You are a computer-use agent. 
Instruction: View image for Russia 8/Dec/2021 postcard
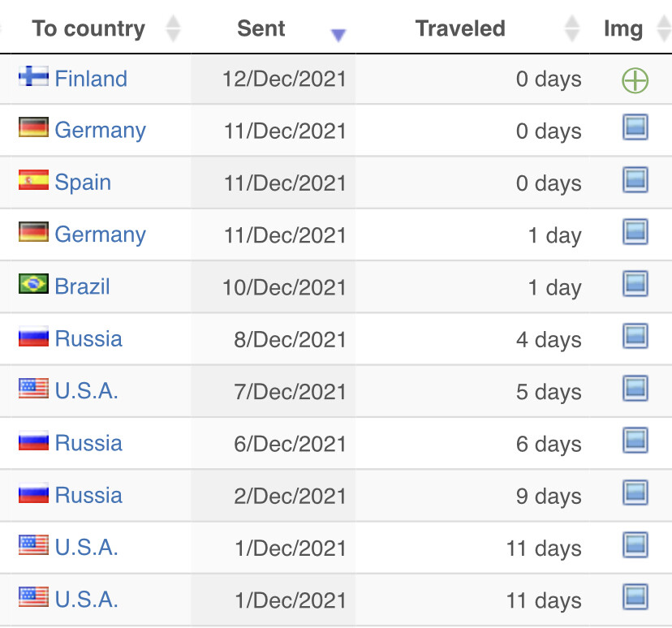(x=635, y=336)
